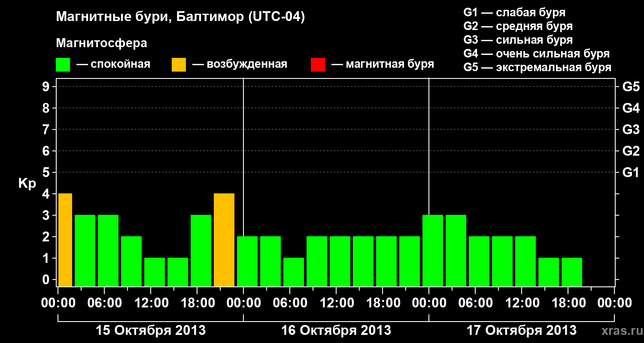The image size is (644, 343).
Task: Click the '15 Октября 2013' date label
Action: pos(150,331)
